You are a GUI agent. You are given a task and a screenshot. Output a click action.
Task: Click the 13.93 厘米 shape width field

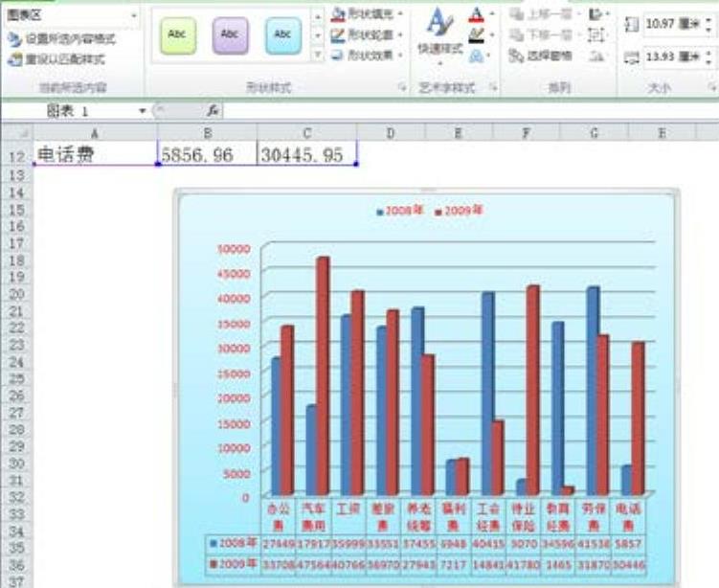tap(674, 57)
